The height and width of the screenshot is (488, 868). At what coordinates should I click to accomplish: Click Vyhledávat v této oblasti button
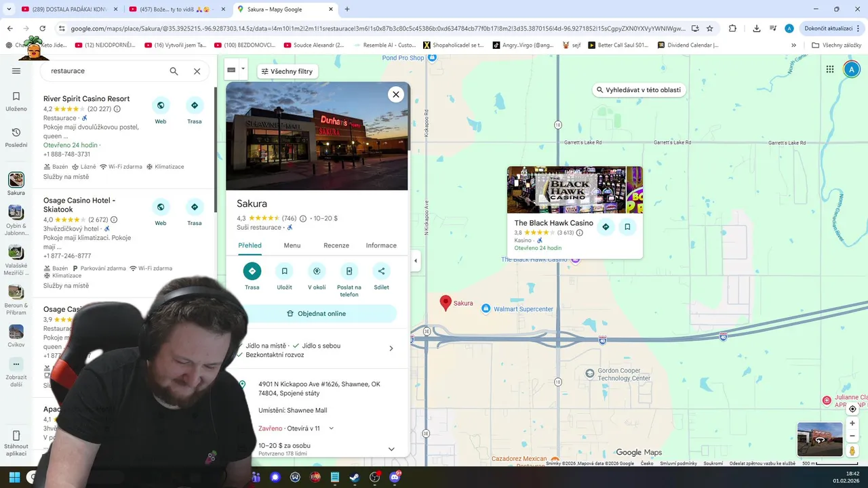(637, 89)
